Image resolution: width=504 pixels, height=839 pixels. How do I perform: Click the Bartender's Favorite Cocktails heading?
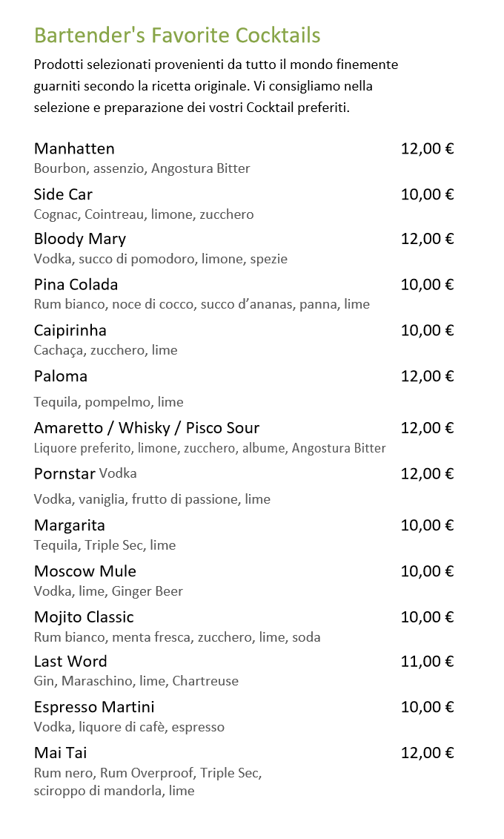tap(177, 36)
